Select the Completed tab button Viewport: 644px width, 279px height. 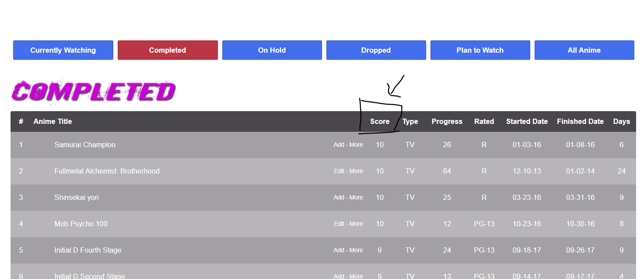click(167, 50)
